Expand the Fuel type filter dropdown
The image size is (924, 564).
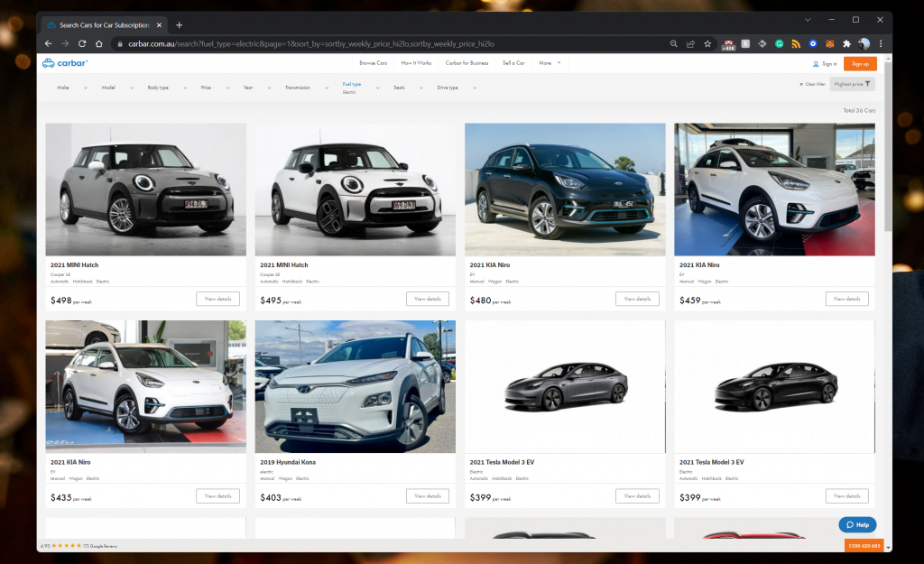(x=361, y=88)
